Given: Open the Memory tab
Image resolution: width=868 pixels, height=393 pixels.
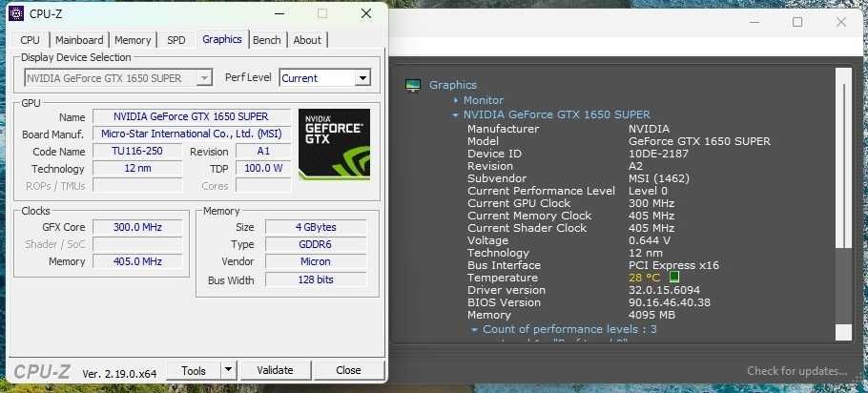Looking at the screenshot, I should click(x=133, y=40).
